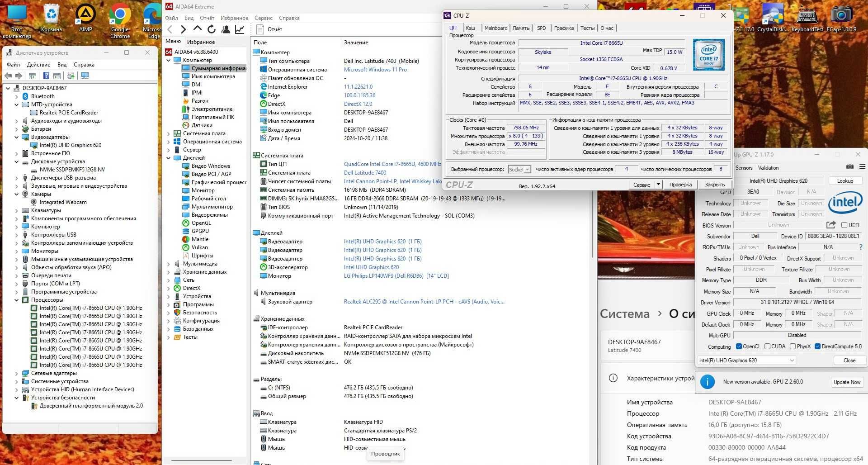Open the SPD tab in CPU-Z

coord(541,28)
